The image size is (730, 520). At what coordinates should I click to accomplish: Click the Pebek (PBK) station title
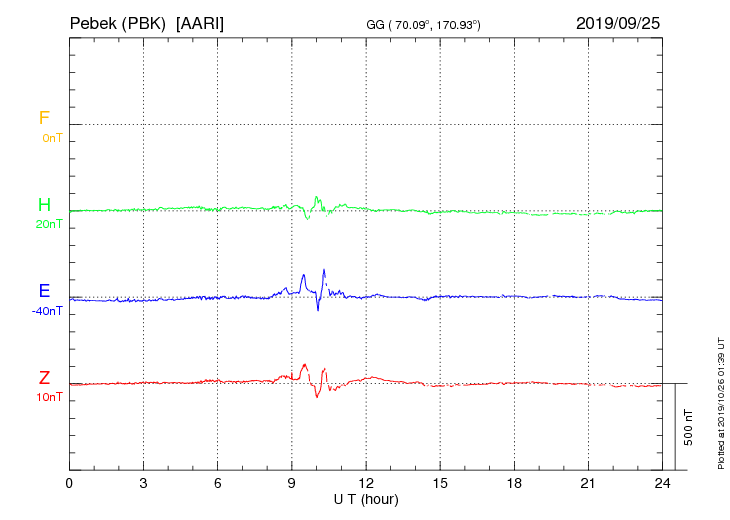(x=118, y=23)
